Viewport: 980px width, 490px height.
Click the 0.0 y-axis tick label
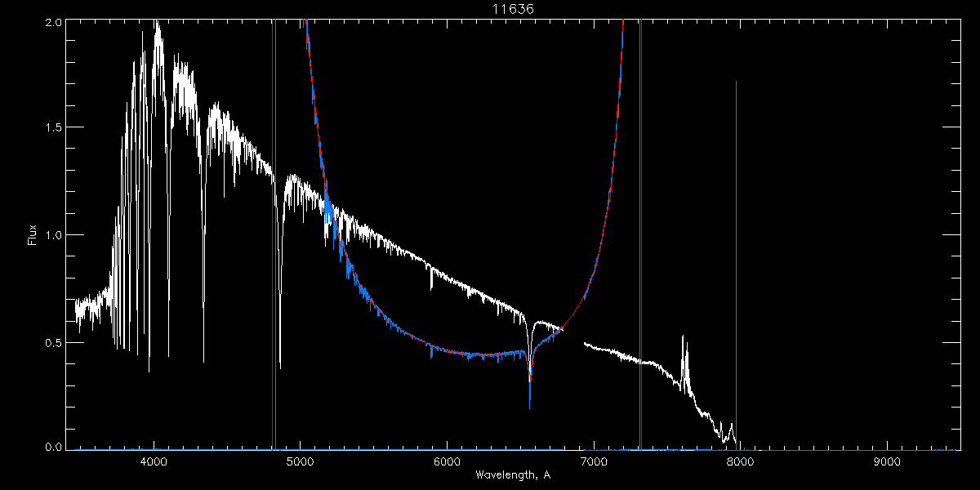pos(53,447)
